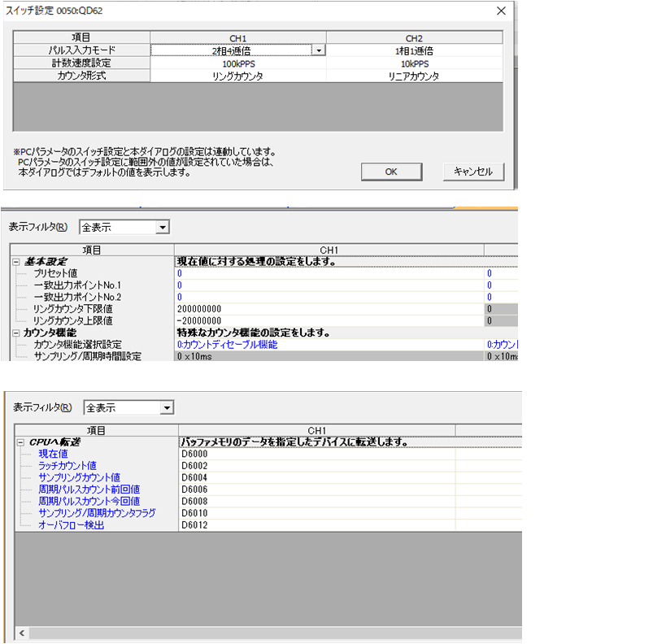Collapse the 基本設定 tree group

coord(16,262)
